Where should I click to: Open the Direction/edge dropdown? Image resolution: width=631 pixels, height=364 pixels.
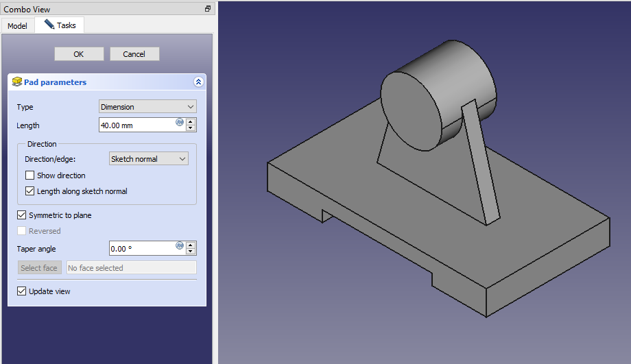click(x=149, y=159)
